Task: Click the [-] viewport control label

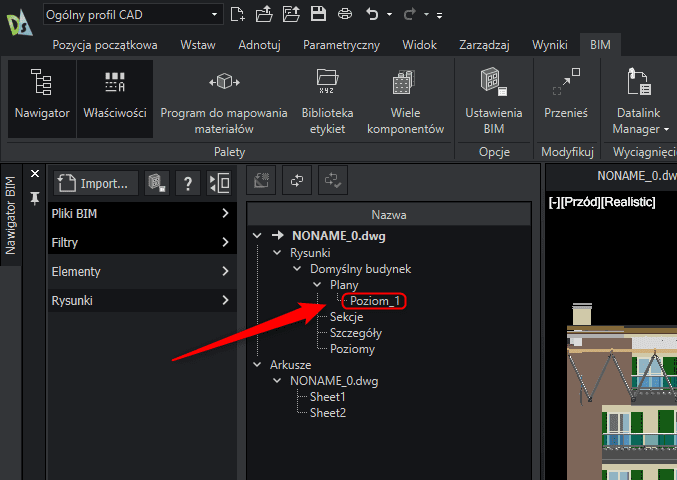Action: coord(554,202)
